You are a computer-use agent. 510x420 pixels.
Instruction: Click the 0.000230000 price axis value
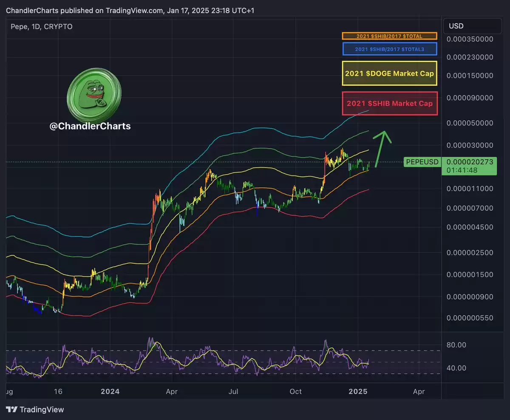[x=470, y=57]
